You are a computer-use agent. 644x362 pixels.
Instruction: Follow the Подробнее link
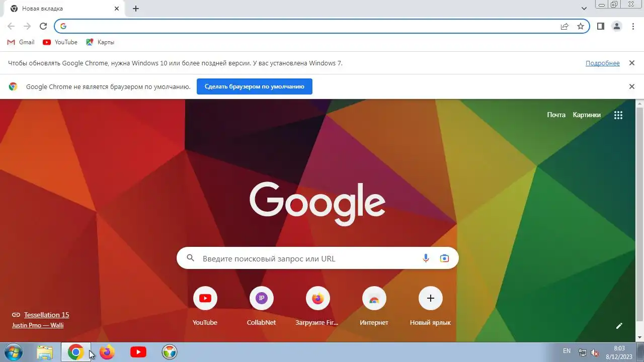coord(603,63)
